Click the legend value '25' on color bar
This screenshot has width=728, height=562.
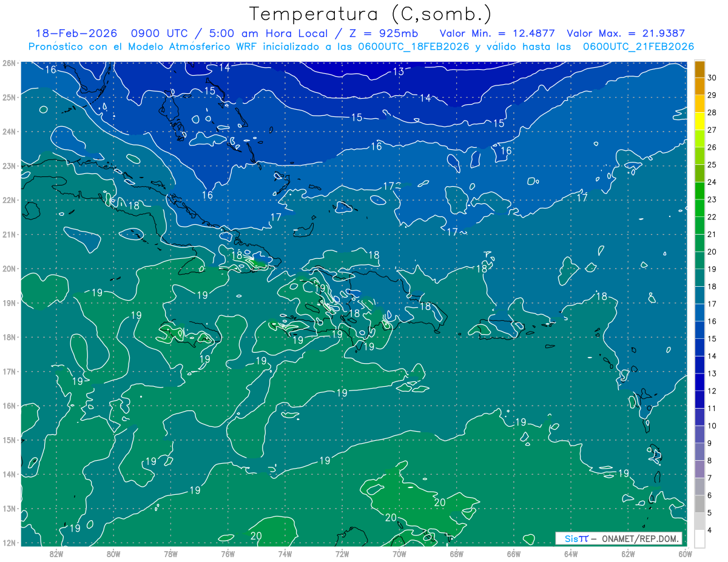tap(712, 164)
